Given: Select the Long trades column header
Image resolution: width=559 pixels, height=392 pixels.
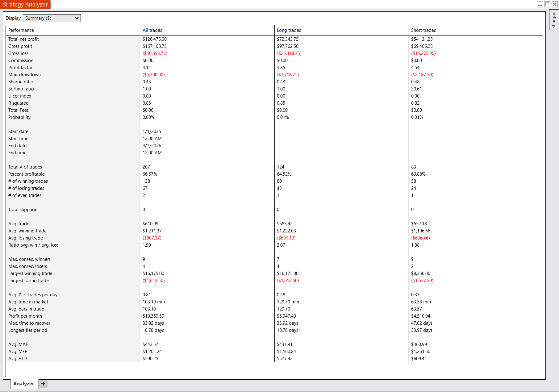Looking at the screenshot, I should 288,30.
